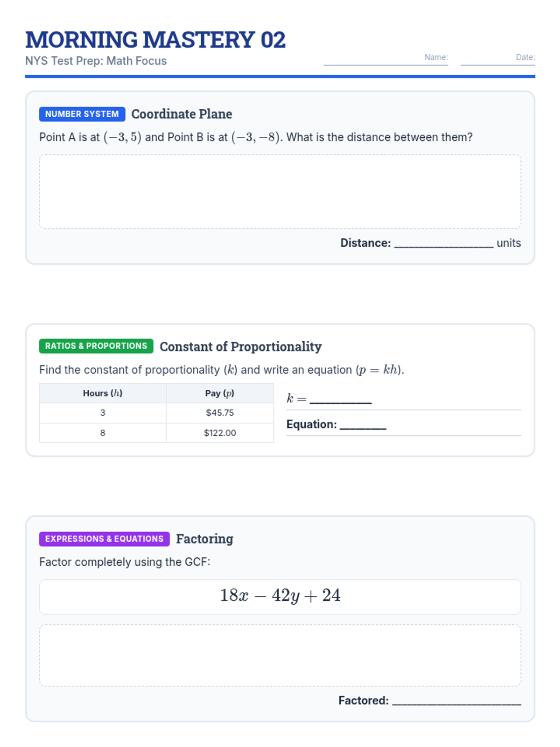
Task: Click the Pay (p) table header
Action: coord(220,393)
